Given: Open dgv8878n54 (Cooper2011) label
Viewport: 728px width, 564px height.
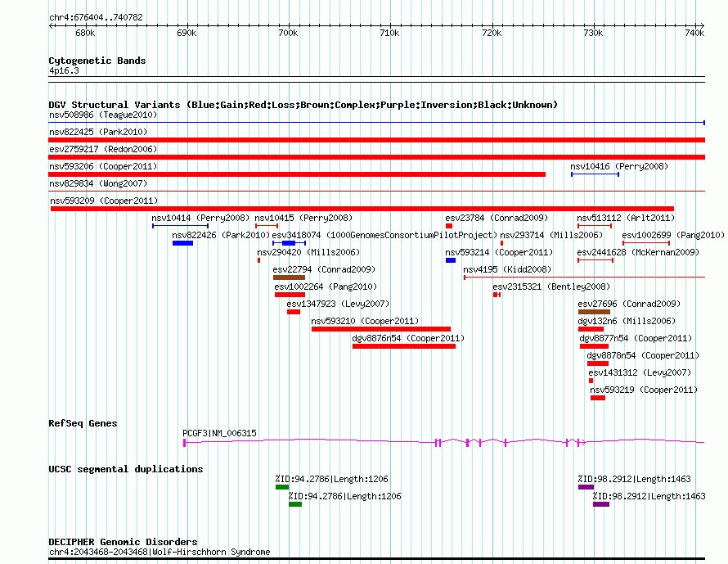Looking at the screenshot, I should pos(643,355).
